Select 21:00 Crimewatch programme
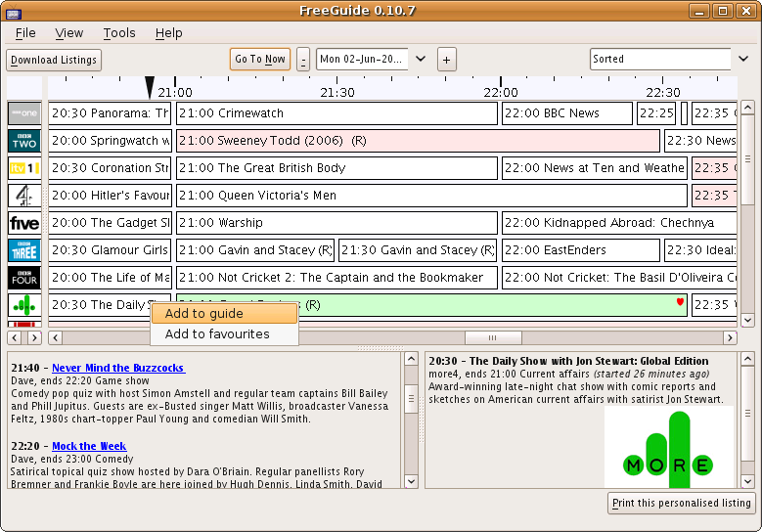 336,113
